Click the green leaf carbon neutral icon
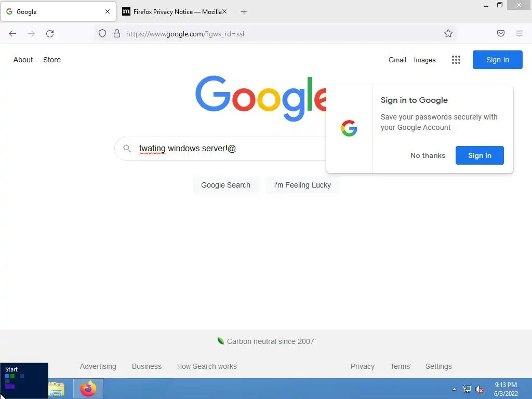 [221, 341]
